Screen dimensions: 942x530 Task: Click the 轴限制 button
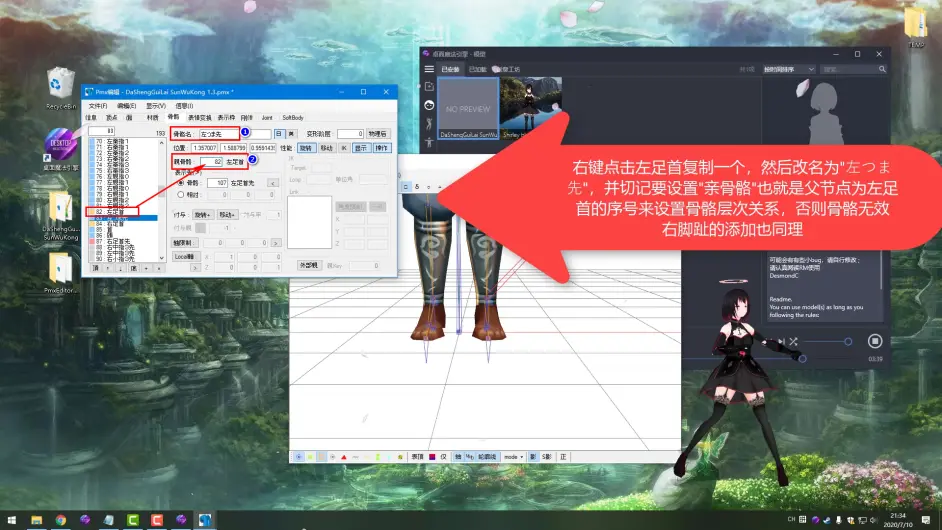coord(184,243)
